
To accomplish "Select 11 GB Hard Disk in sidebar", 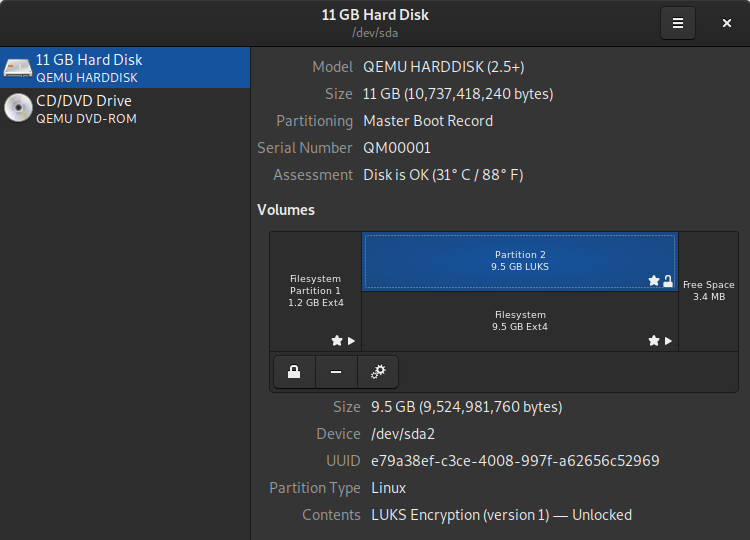I will (125, 67).
